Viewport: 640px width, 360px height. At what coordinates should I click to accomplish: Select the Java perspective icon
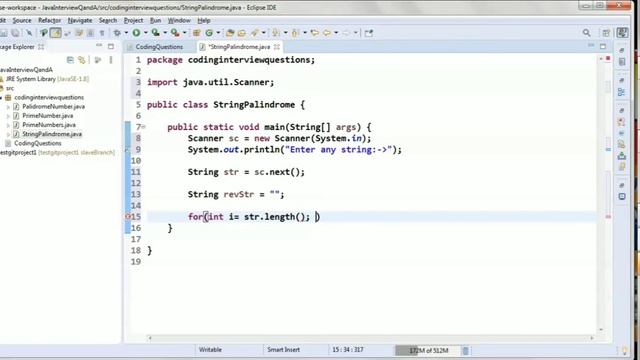click(x=622, y=33)
